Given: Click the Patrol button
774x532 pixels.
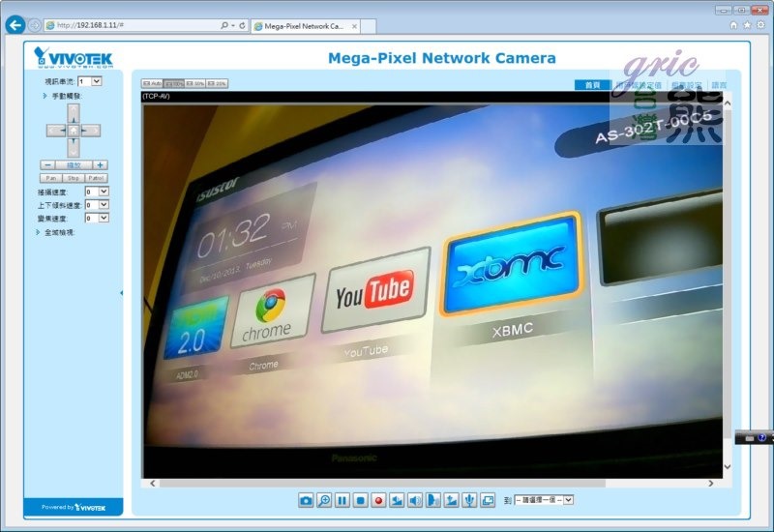Looking at the screenshot, I should [96, 178].
